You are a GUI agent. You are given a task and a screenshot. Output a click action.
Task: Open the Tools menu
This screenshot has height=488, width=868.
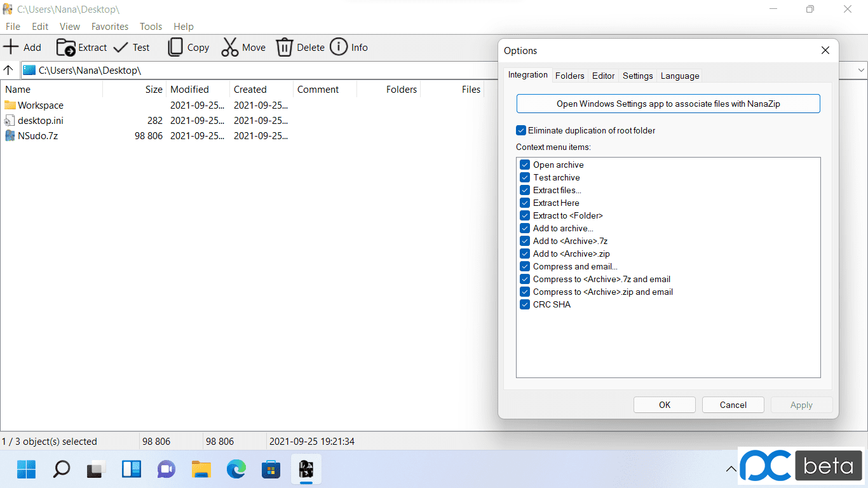151,27
